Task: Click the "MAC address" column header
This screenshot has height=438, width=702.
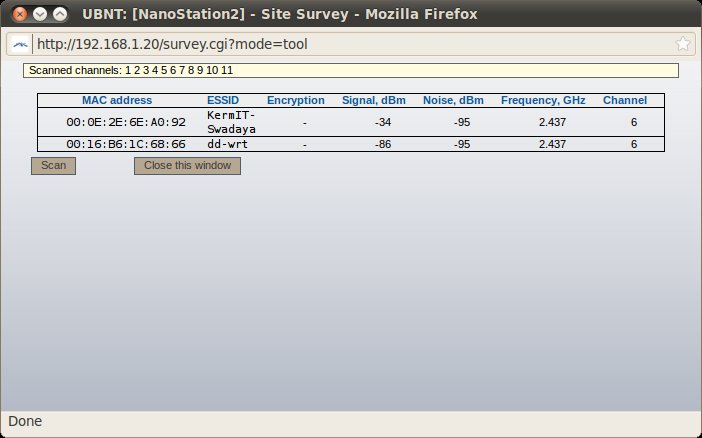Action: [x=117, y=100]
